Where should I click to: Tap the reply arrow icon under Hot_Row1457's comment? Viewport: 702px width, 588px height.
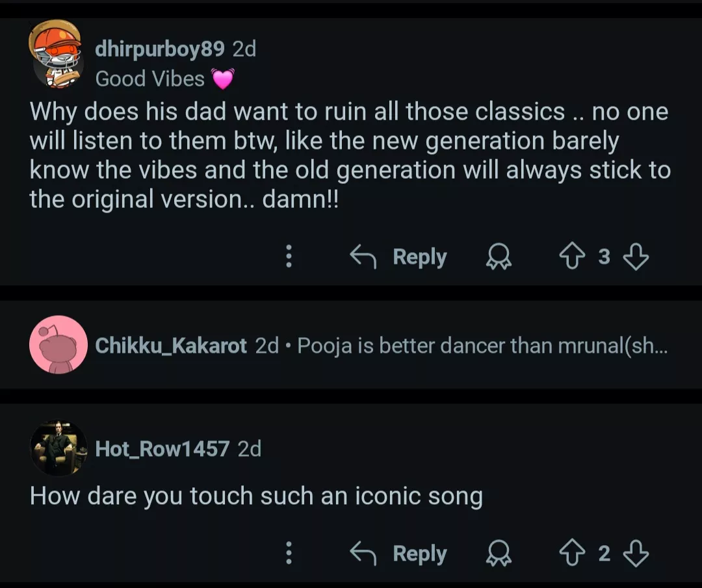pos(363,554)
